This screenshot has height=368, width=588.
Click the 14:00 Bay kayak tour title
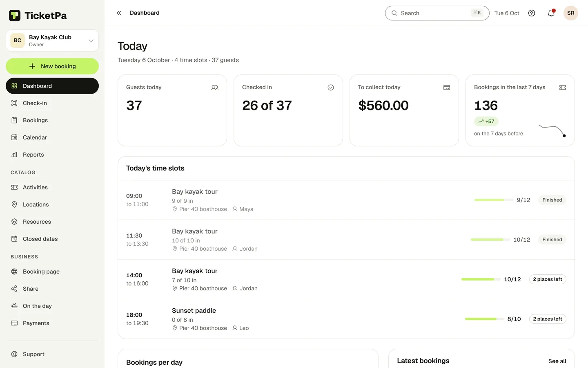click(194, 271)
